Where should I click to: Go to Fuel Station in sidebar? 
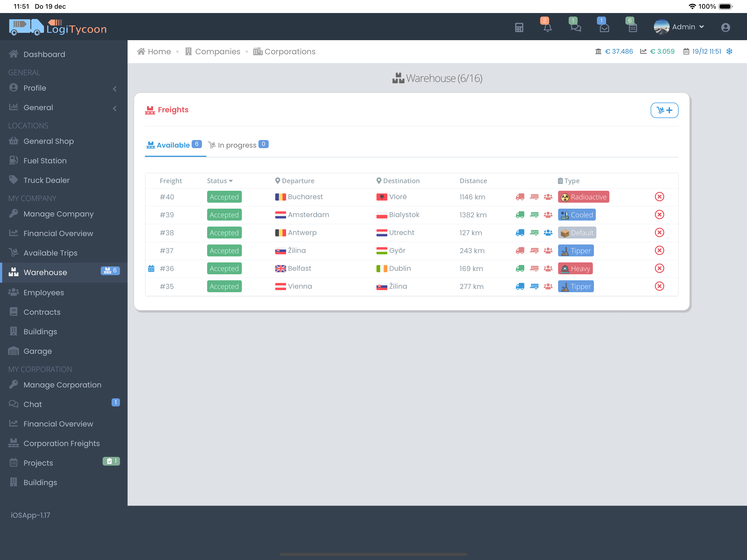(x=45, y=161)
